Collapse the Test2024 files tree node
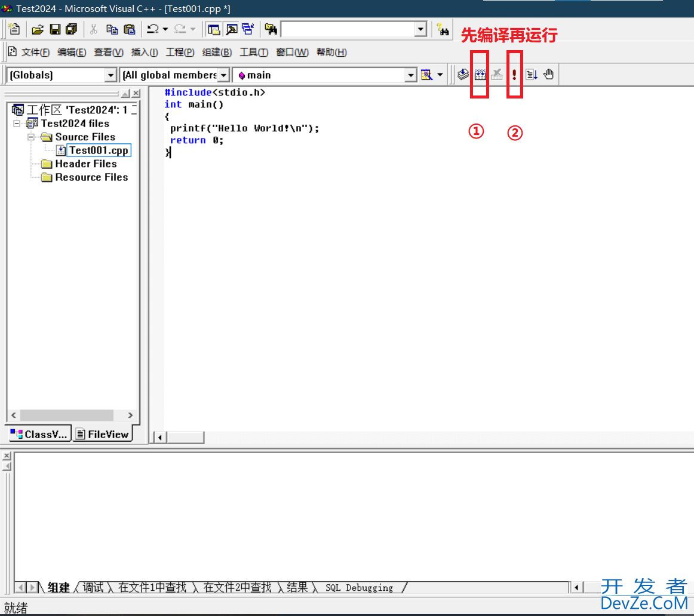The image size is (694, 616). (x=17, y=124)
